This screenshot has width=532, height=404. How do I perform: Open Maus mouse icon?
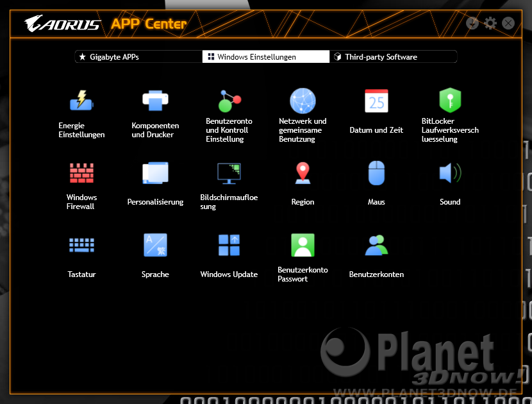click(376, 173)
